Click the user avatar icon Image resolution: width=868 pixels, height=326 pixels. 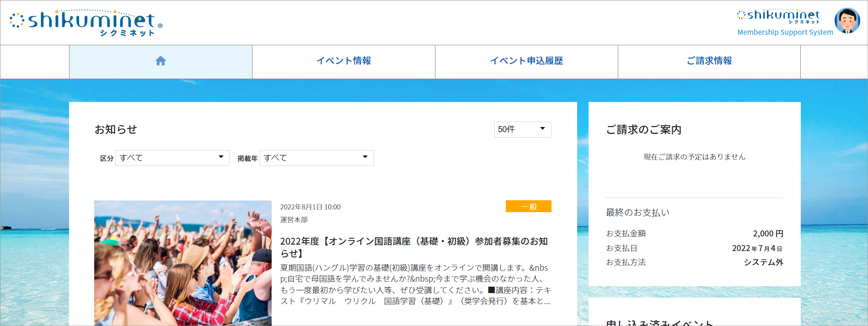[x=847, y=21]
